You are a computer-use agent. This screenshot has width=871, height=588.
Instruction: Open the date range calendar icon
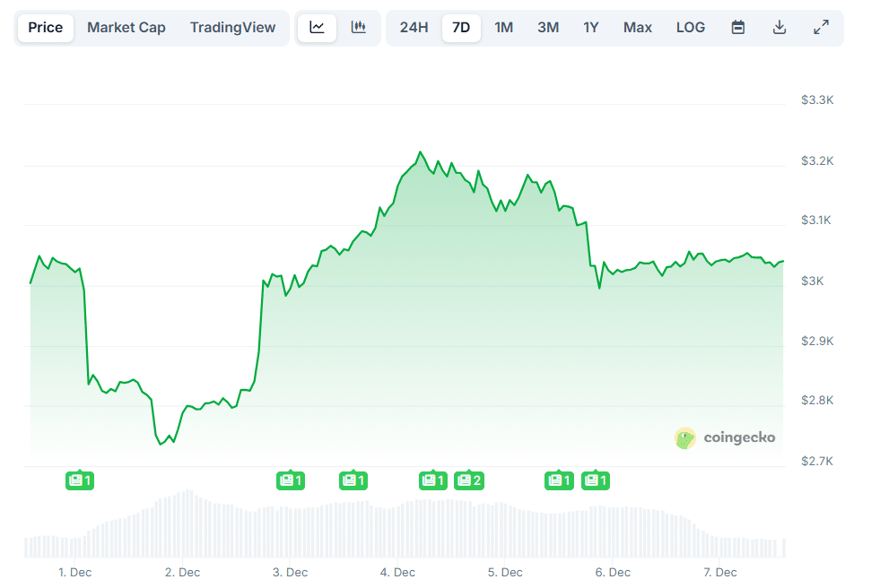point(737,27)
